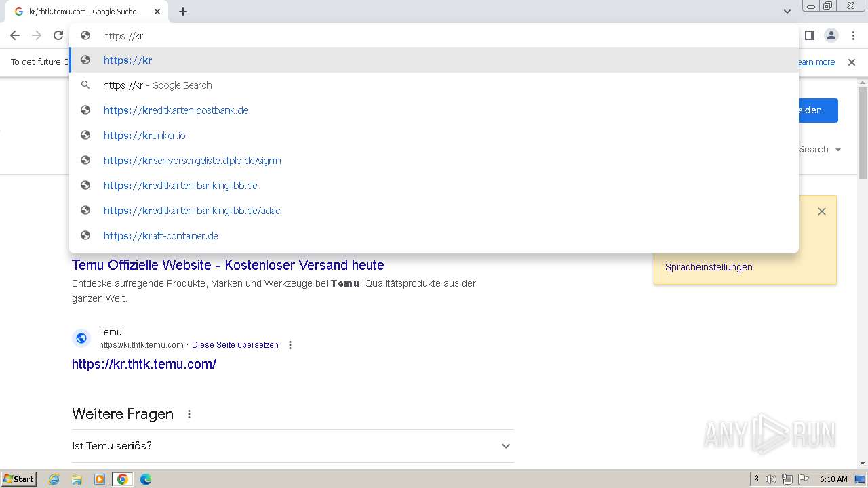Open the Windows Start button

click(19, 479)
